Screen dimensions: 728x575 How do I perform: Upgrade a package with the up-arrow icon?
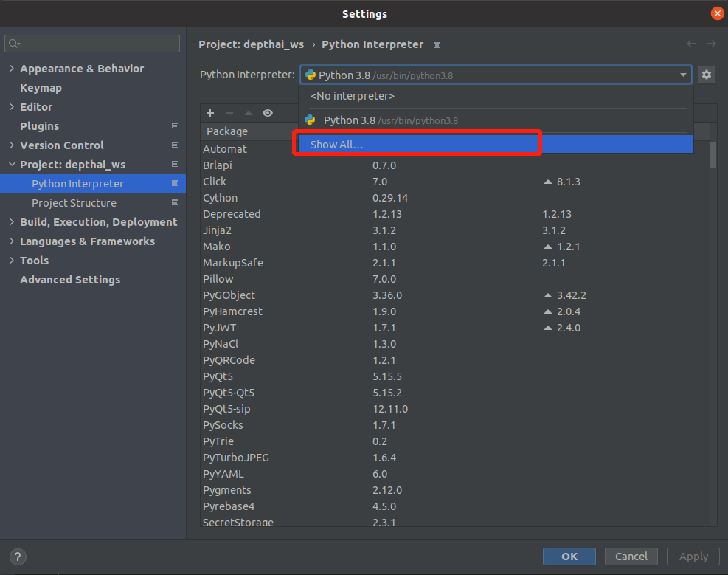pos(248,113)
